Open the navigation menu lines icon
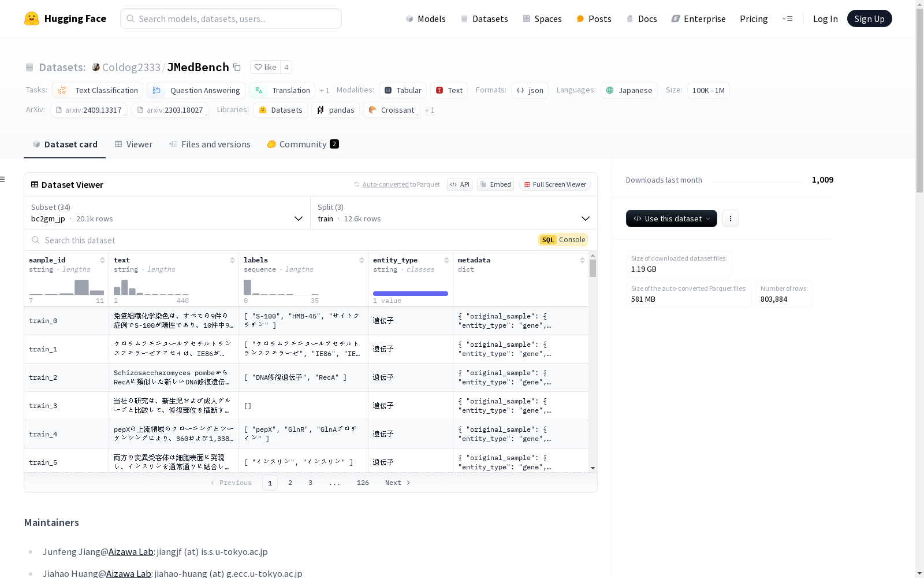 787,18
